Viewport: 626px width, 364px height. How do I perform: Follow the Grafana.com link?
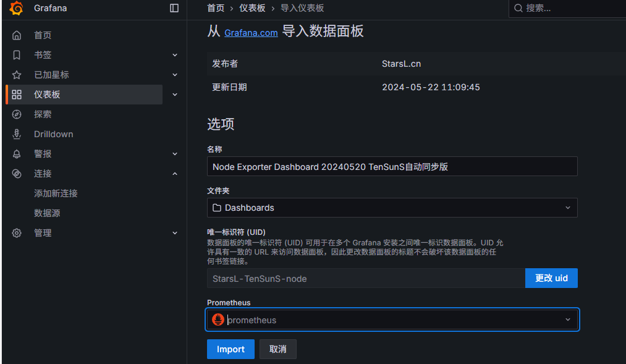click(251, 33)
